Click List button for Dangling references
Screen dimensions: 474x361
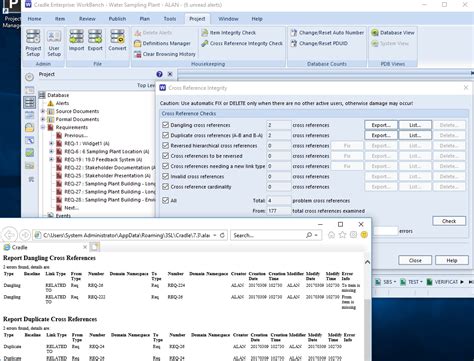[x=415, y=125]
